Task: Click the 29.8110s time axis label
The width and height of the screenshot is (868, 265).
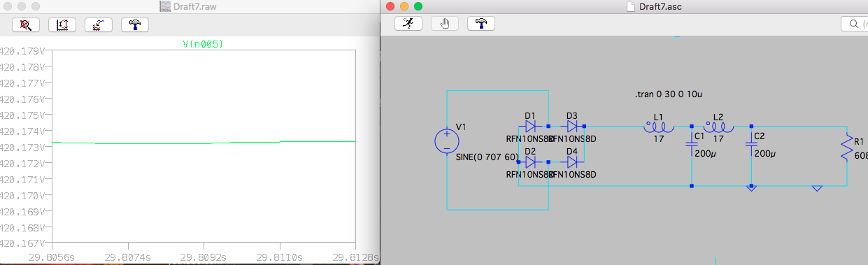Action: (279, 257)
